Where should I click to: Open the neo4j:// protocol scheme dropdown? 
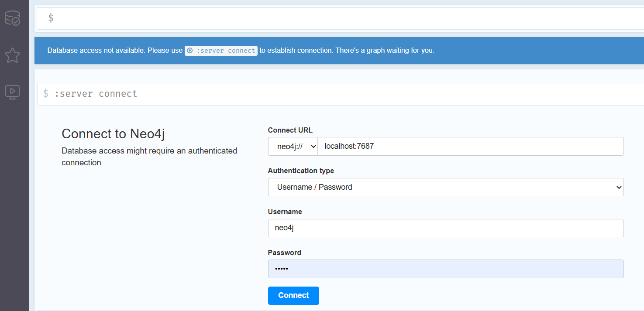coord(293,146)
